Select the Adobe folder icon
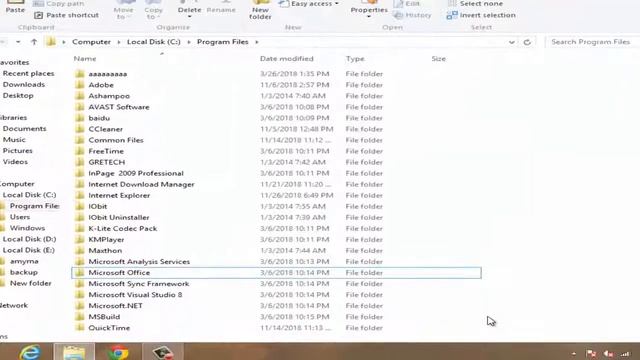 pyautogui.click(x=80, y=85)
